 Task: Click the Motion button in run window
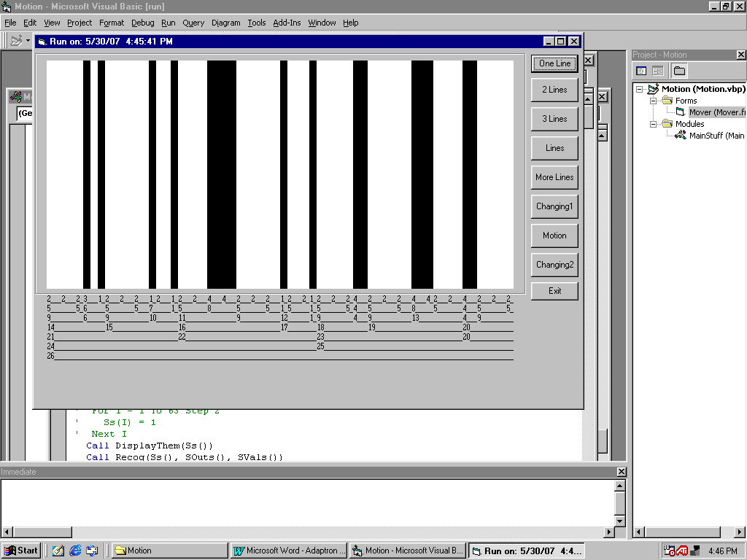pos(554,236)
